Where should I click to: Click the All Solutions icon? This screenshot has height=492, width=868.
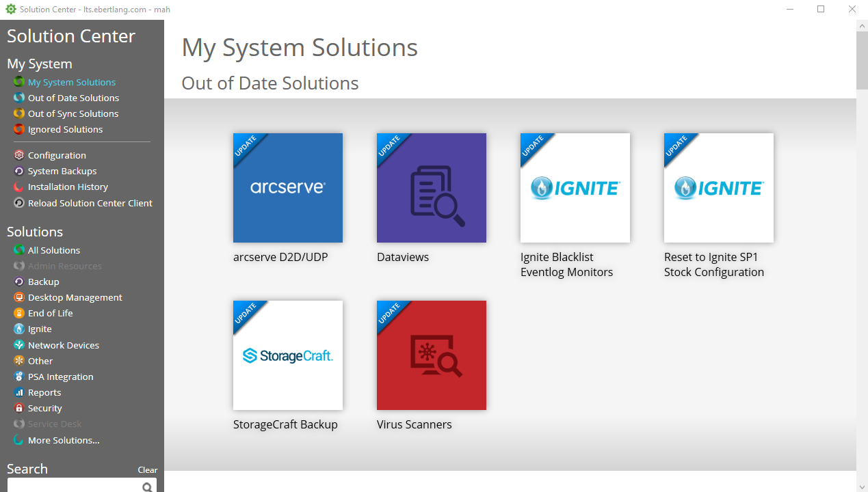[19, 250]
